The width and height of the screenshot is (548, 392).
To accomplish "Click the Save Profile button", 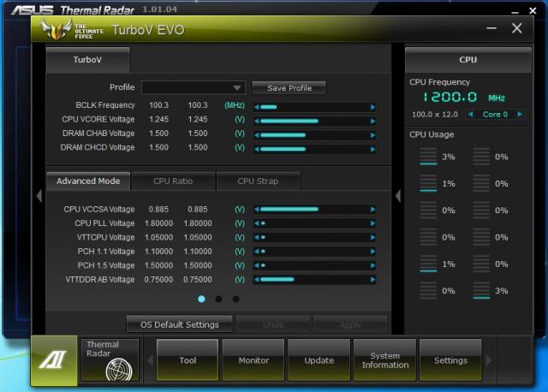I will coord(289,88).
